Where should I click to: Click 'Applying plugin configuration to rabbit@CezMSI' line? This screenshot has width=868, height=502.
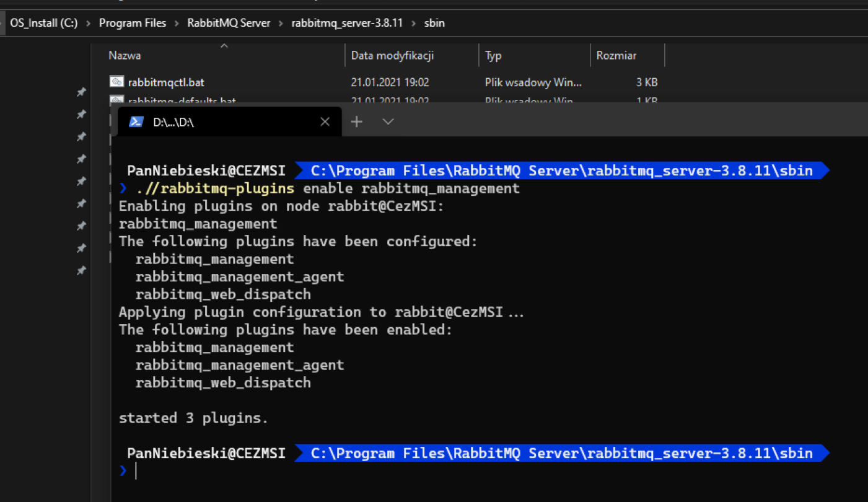(x=322, y=312)
